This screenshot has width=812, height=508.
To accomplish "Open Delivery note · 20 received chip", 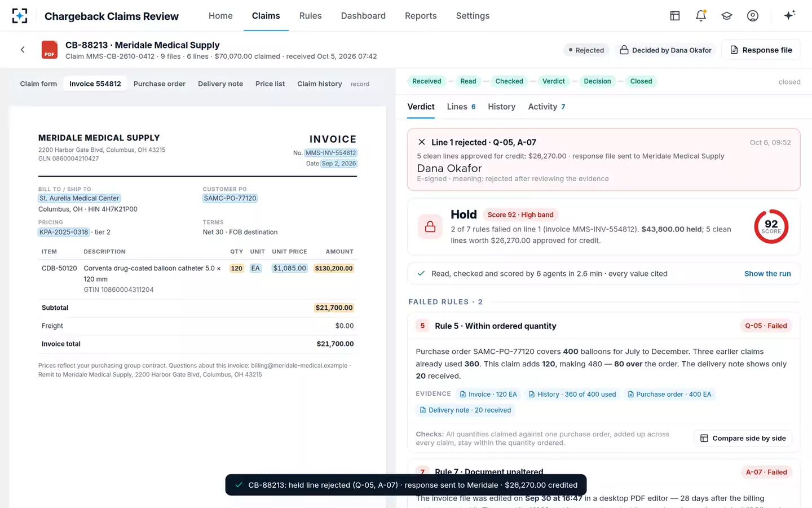I will pyautogui.click(x=465, y=410).
